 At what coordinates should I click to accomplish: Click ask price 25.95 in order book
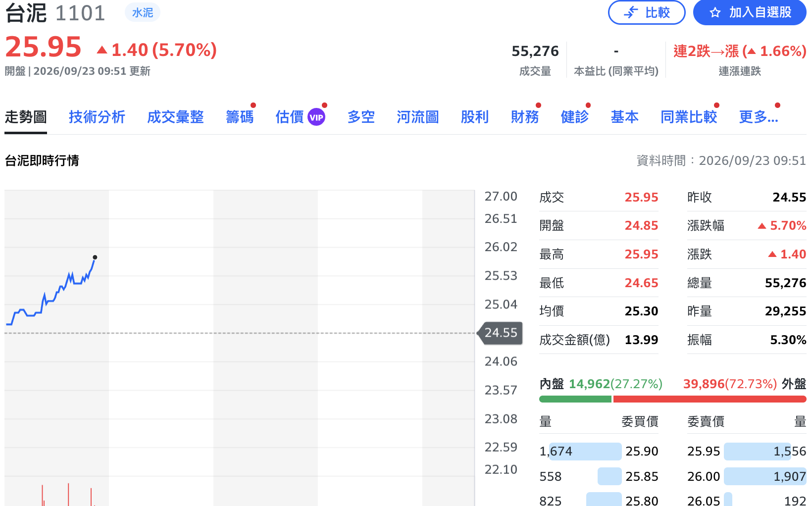pyautogui.click(x=704, y=452)
